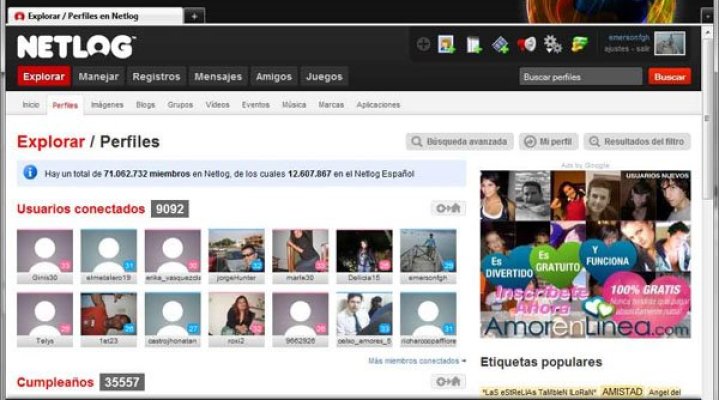Screen dimensions: 719x400
Task: Click the username link beside header avatar
Action: pos(629,38)
